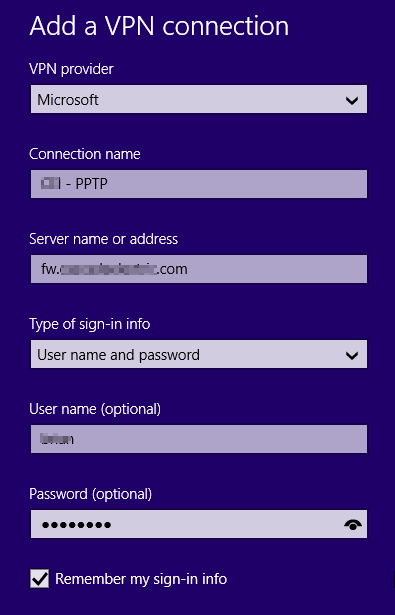
Task: Focus the Connection name text field
Action: pos(199,184)
